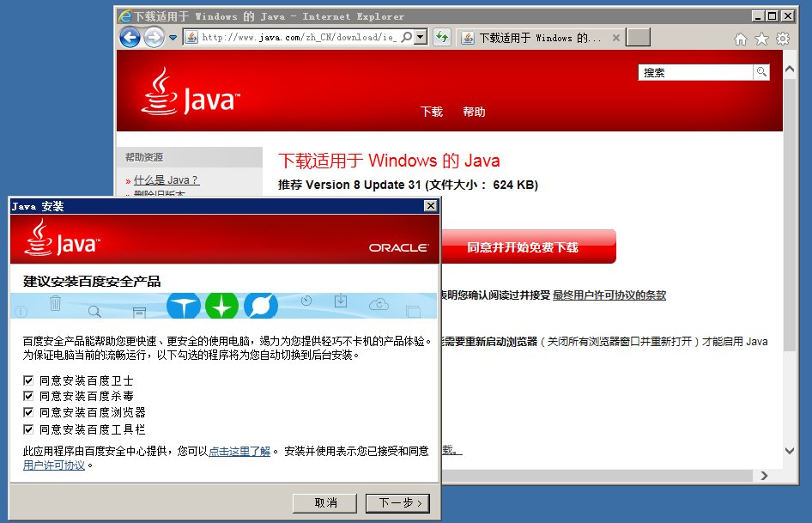Open a new blank tab

638,37
